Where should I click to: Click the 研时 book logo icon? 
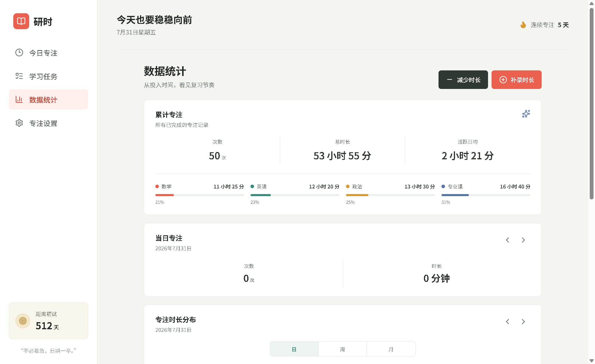pos(21,21)
